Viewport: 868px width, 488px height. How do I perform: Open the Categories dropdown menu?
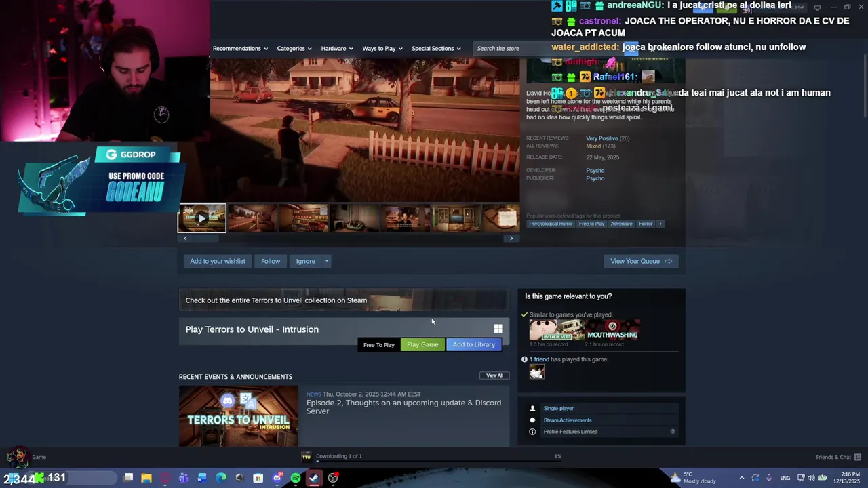[294, 48]
